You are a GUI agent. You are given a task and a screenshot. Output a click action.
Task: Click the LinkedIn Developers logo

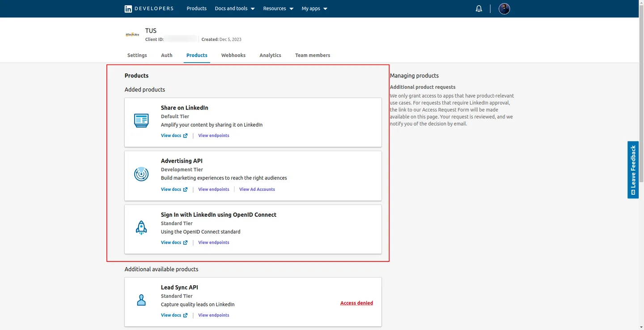(x=149, y=9)
